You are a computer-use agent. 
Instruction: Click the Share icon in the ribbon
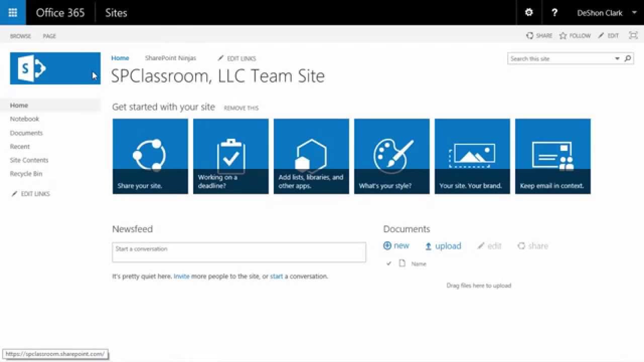pyautogui.click(x=539, y=36)
